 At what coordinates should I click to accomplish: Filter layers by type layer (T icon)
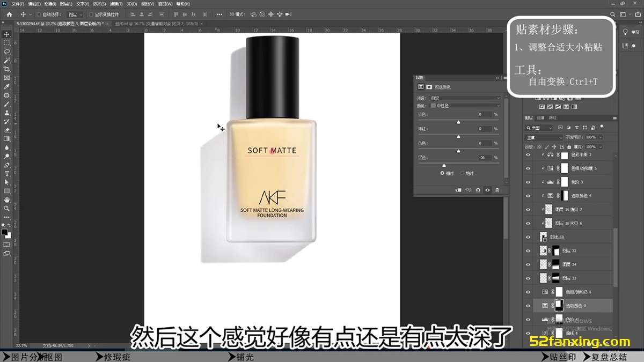point(577,128)
